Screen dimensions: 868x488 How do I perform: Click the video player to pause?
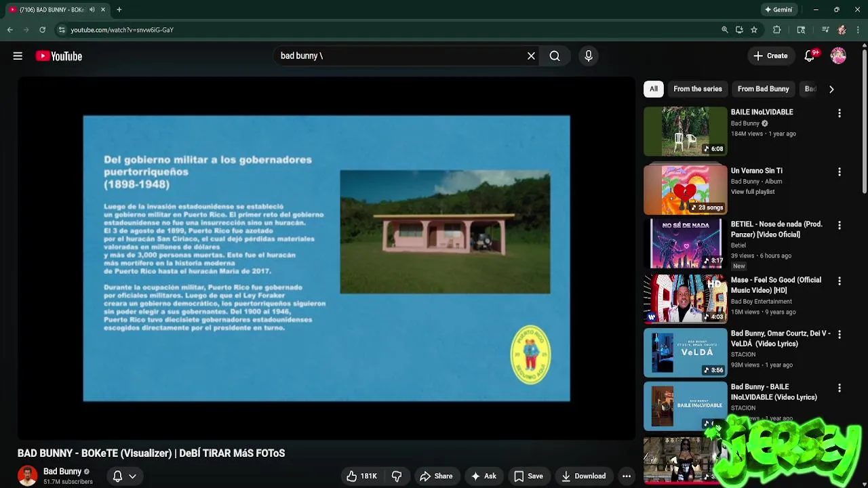coord(326,258)
